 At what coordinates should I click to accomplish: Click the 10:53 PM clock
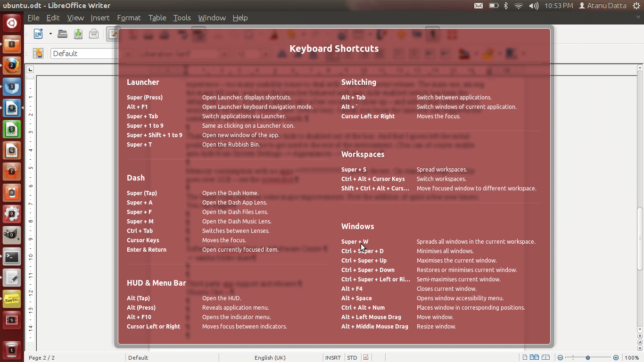(559, 6)
